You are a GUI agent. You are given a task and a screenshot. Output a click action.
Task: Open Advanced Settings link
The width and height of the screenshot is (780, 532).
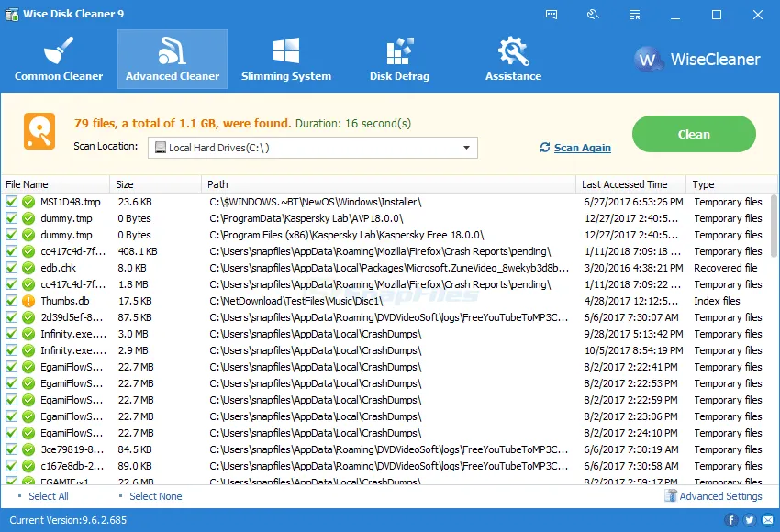720,496
